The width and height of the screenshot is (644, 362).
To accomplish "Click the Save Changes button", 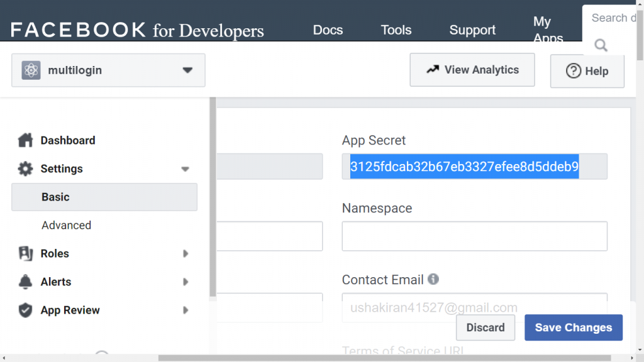I will (x=574, y=327).
